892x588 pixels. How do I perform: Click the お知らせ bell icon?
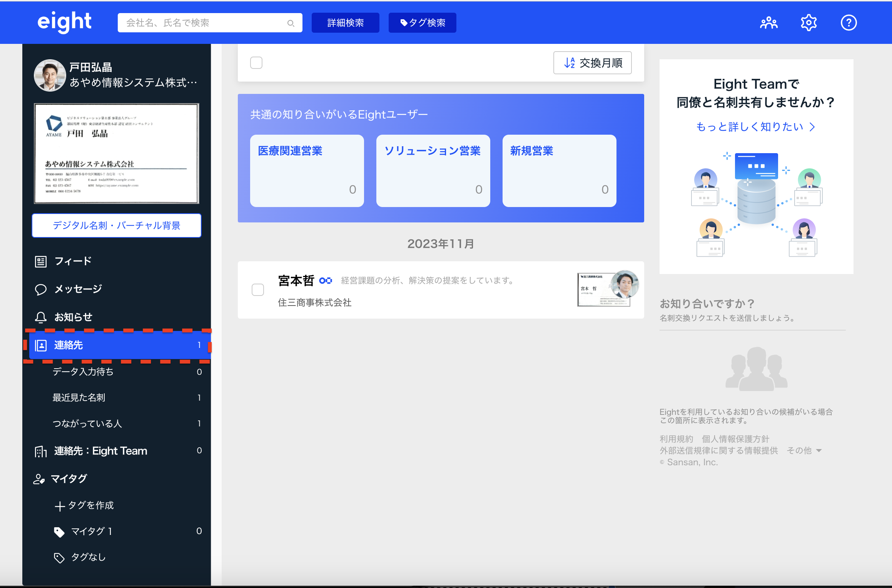click(x=41, y=317)
